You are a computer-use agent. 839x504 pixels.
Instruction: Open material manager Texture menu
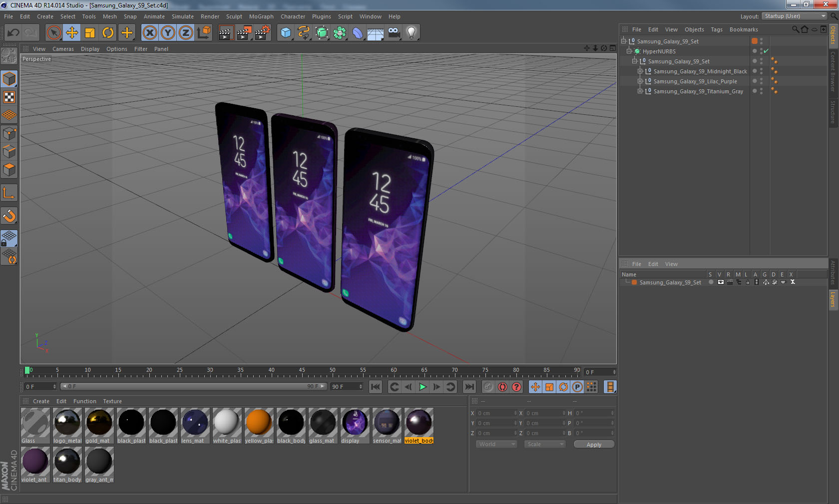pos(112,401)
